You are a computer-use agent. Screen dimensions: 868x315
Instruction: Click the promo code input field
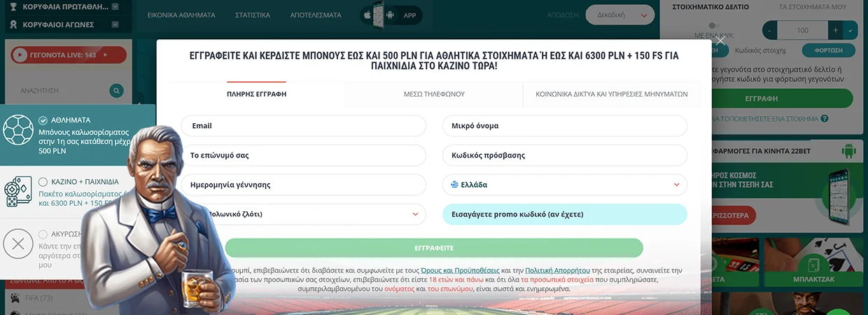[565, 214]
